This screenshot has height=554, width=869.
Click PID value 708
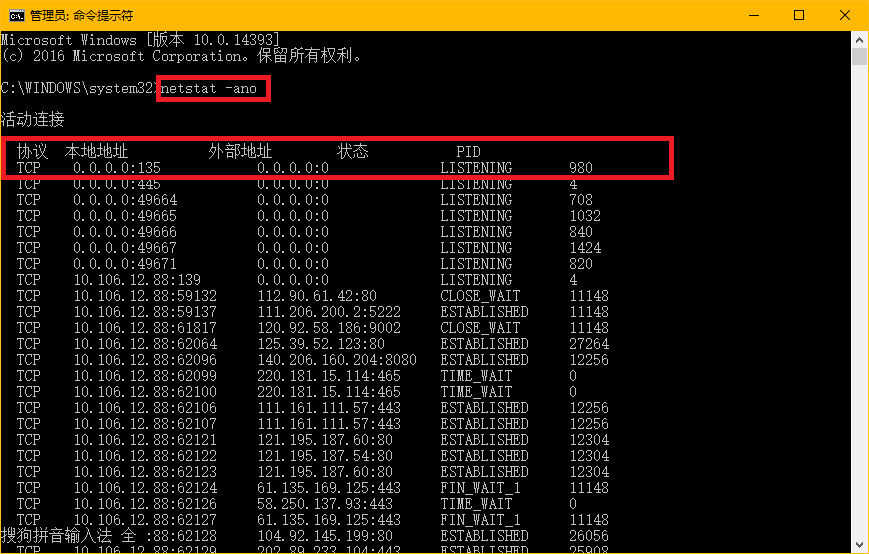[x=581, y=200]
